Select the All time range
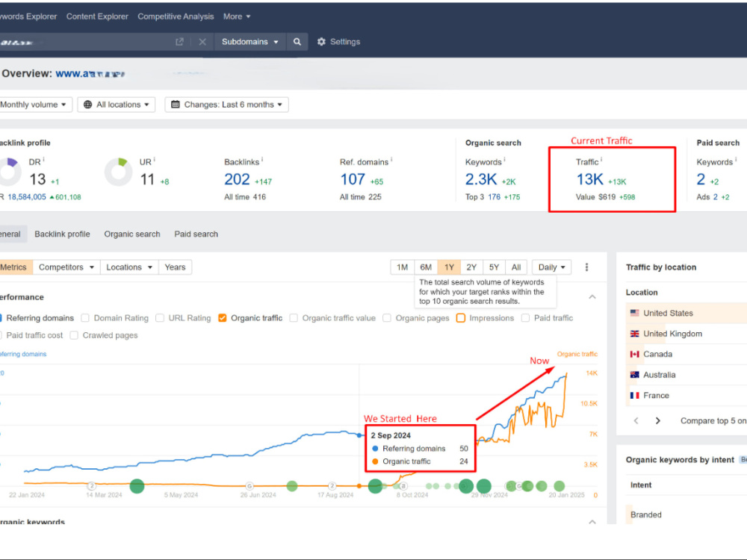The width and height of the screenshot is (747, 560). point(516,267)
